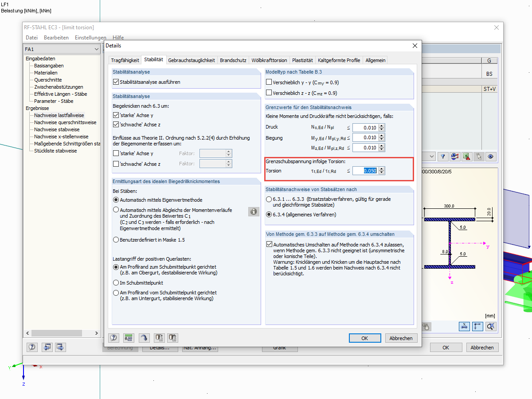Switch to the Allgemein tab

[x=376, y=60]
